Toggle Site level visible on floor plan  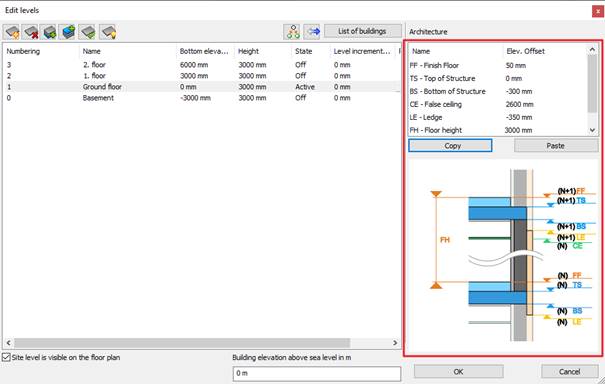tap(6, 357)
